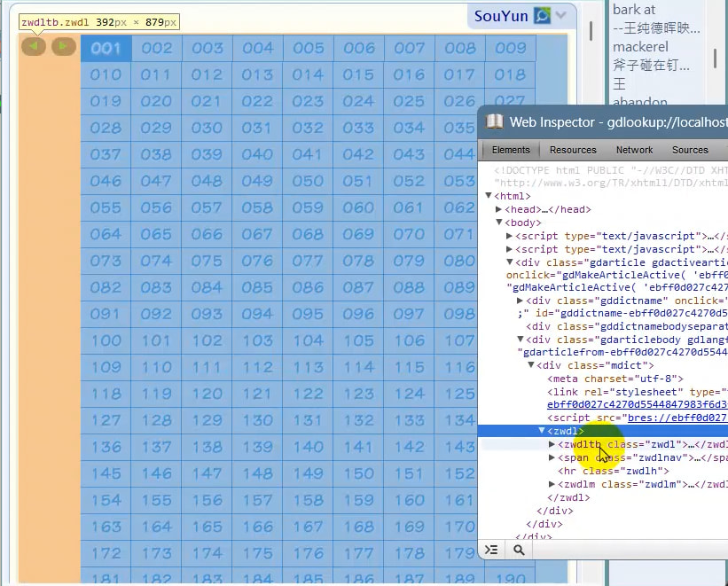
Task: Expand the zwdlm node
Action: [x=552, y=484]
